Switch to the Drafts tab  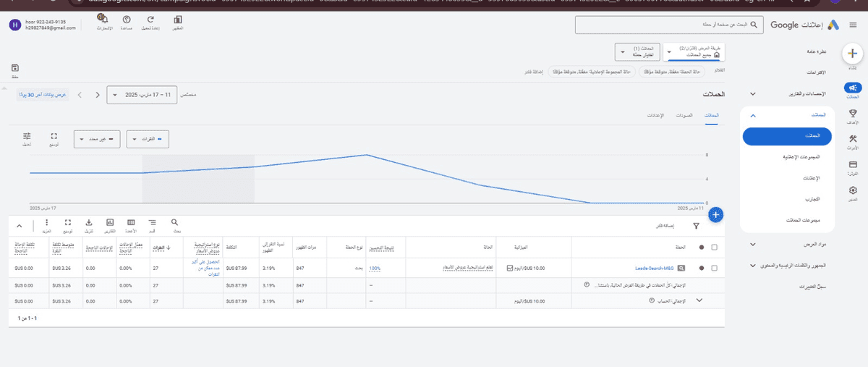point(684,116)
